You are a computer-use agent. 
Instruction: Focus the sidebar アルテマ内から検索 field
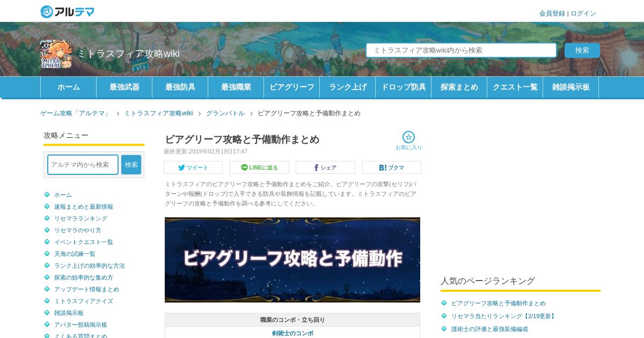pyautogui.click(x=83, y=165)
